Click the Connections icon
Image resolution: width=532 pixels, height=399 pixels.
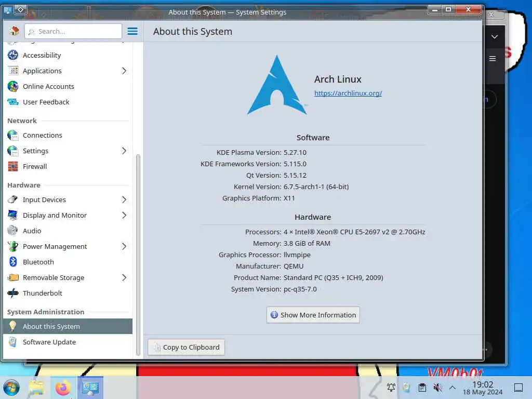click(x=13, y=136)
